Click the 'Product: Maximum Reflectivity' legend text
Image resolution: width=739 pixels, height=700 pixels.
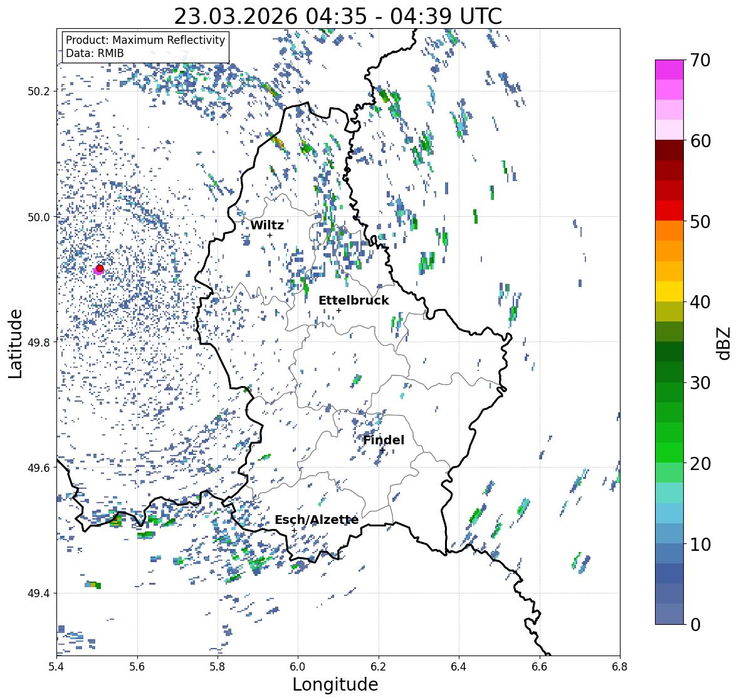pos(145,40)
